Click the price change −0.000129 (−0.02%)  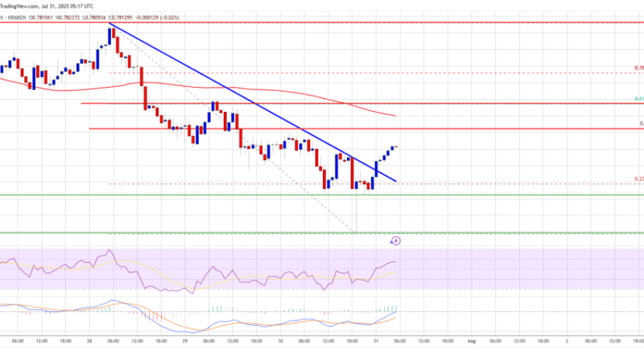pos(157,18)
